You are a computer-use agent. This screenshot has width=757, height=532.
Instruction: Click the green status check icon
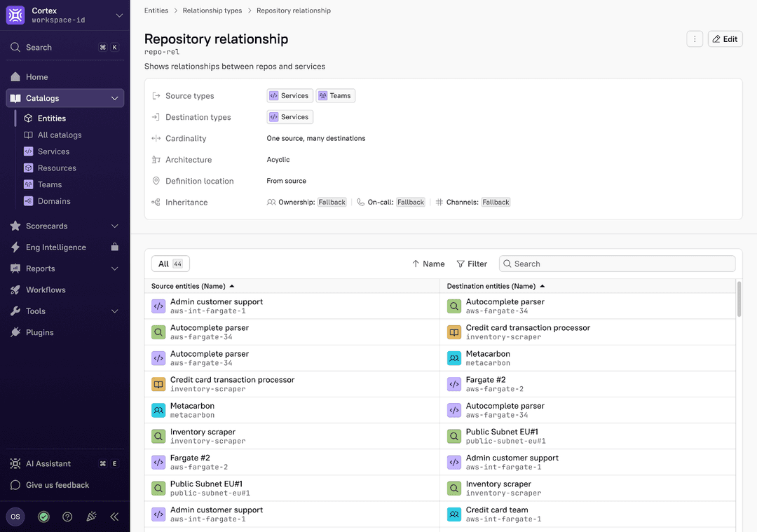coord(43,517)
